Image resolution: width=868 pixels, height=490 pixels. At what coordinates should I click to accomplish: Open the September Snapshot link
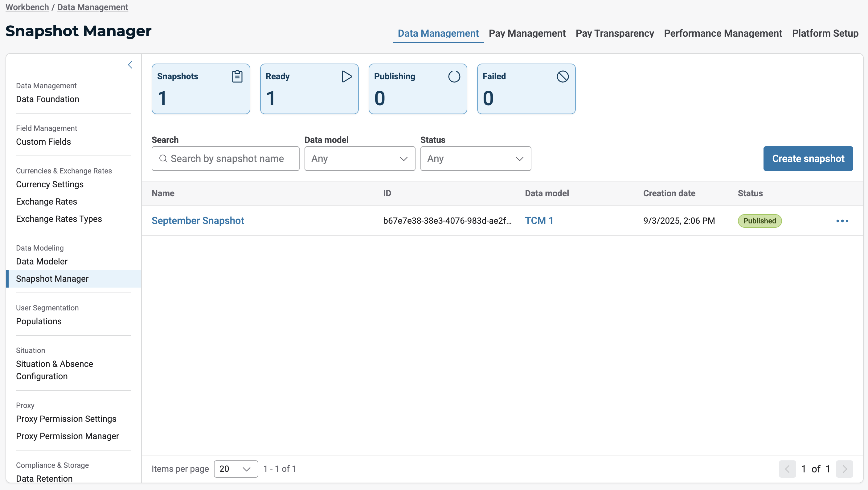[198, 221]
